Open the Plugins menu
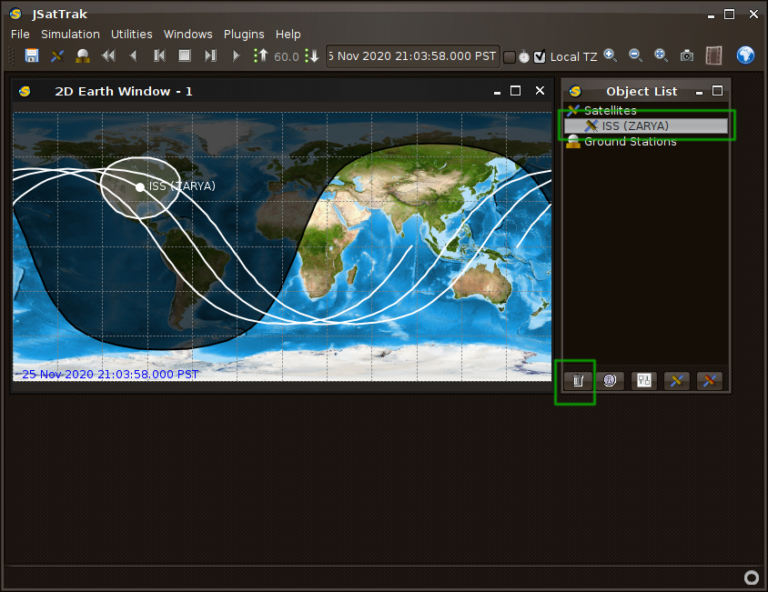 (x=244, y=34)
